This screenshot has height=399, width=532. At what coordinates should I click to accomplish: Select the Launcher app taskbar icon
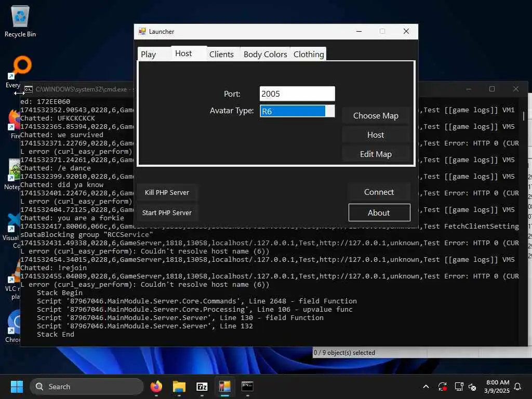224,387
